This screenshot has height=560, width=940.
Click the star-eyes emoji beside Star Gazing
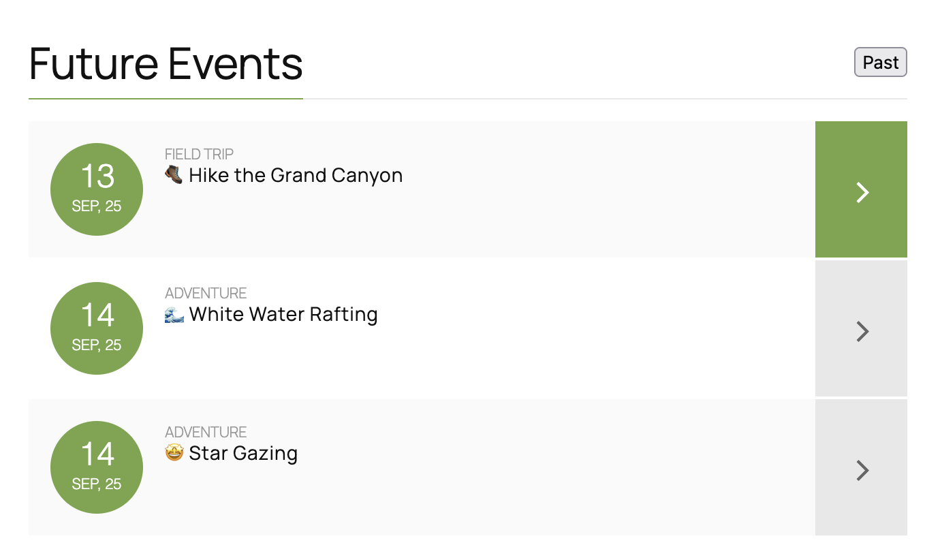coord(174,453)
